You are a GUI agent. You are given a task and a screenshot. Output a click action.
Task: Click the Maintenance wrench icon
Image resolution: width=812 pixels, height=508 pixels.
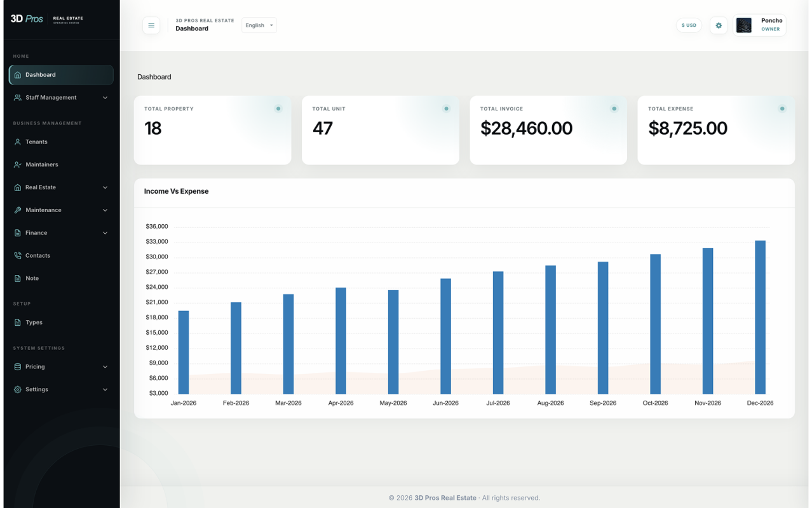18,210
